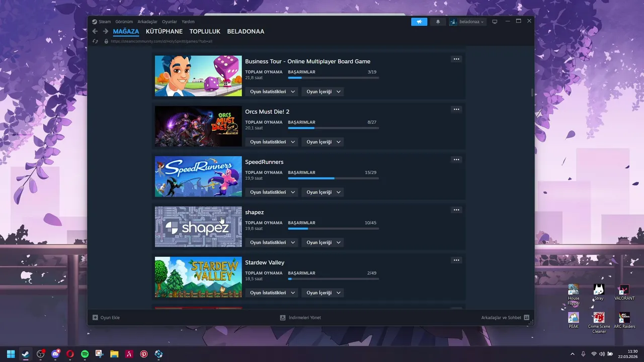Go forward with the forward arrow
Viewport: 644px width, 362px height.
pyautogui.click(x=106, y=31)
